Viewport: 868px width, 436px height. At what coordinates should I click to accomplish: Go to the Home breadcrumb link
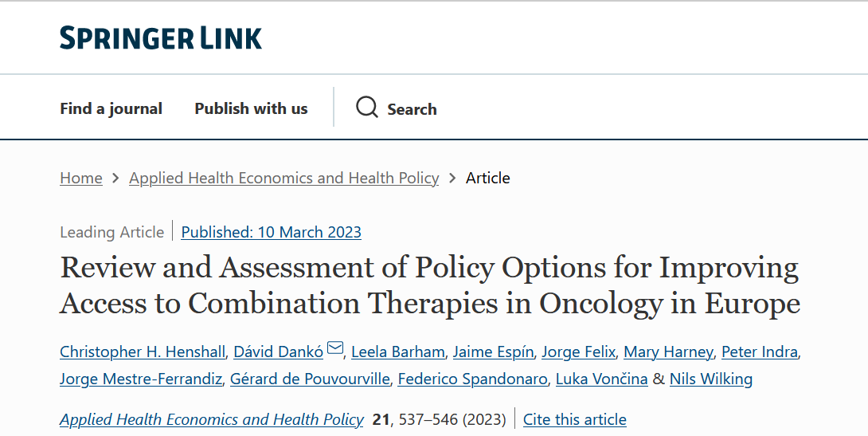pos(80,179)
